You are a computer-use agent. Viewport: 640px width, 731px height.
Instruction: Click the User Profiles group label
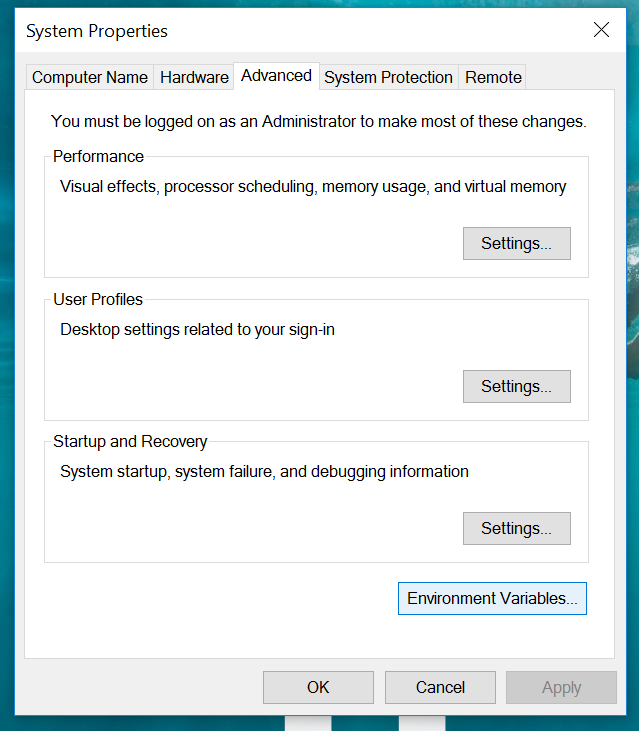[98, 299]
